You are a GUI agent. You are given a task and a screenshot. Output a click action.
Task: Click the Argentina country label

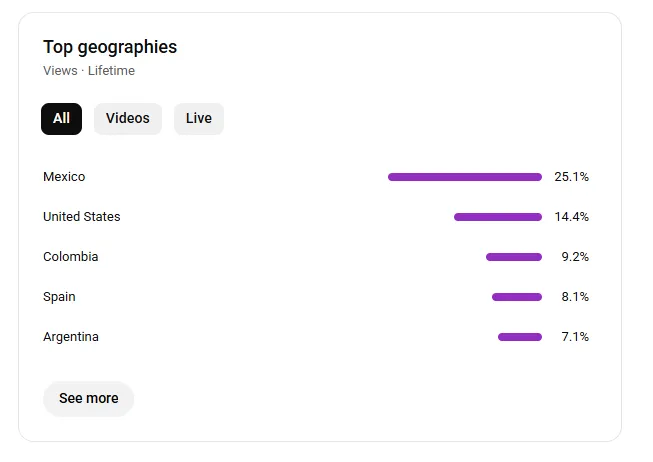pyautogui.click(x=71, y=337)
